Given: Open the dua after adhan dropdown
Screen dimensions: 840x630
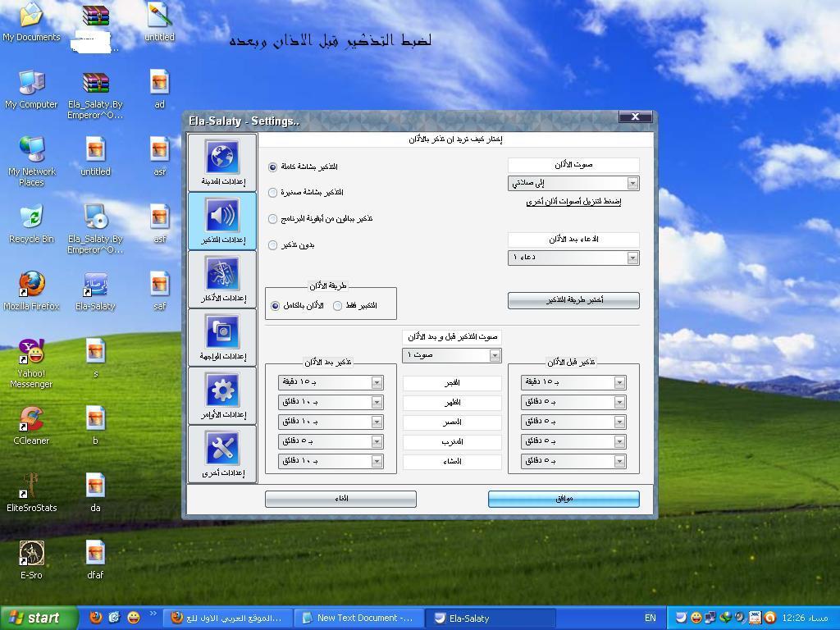Looking at the screenshot, I should pyautogui.click(x=573, y=258).
